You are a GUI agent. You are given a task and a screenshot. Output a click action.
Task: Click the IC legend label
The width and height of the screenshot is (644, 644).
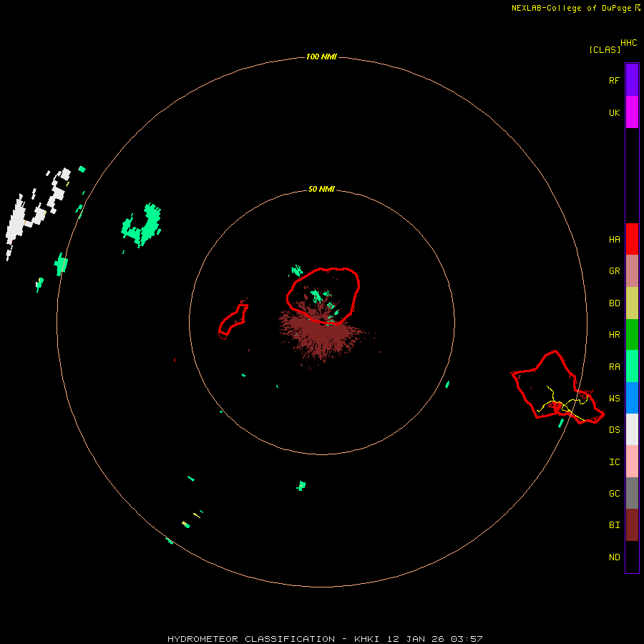coord(614,462)
